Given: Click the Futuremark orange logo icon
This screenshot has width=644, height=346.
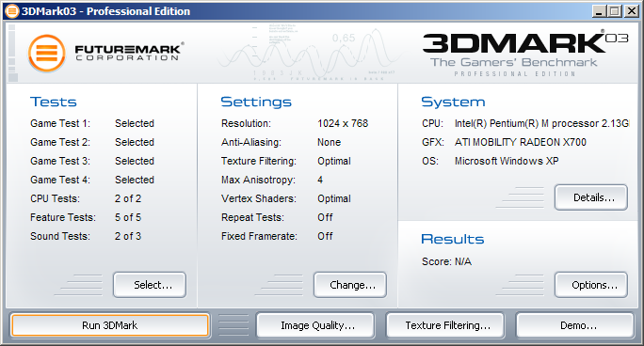Looking at the screenshot, I should 47,54.
